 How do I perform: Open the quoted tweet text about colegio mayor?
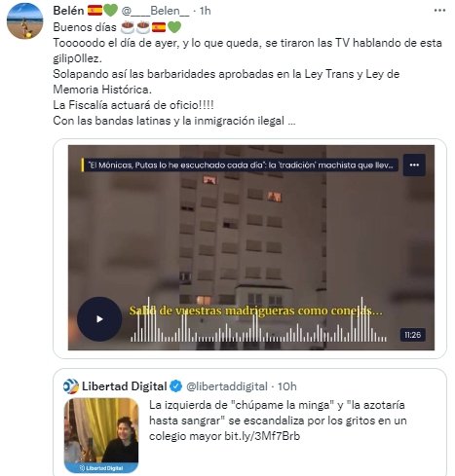(278, 421)
